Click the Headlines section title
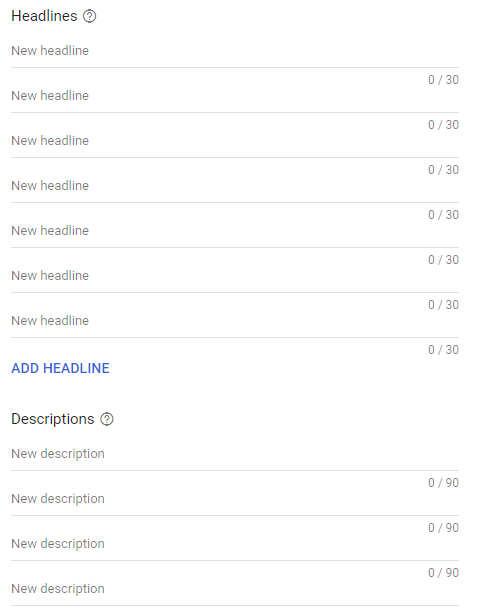The height and width of the screenshot is (608, 485). pos(44,16)
